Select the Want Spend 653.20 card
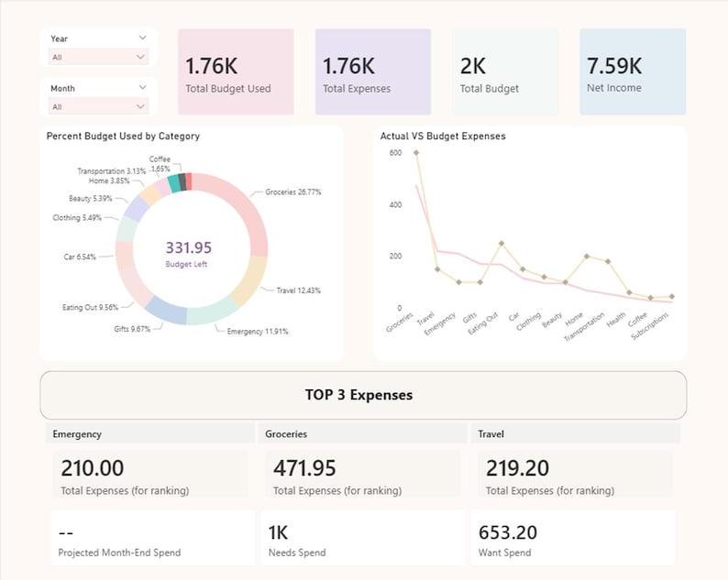Image resolution: width=728 pixels, height=580 pixels. tap(573, 538)
